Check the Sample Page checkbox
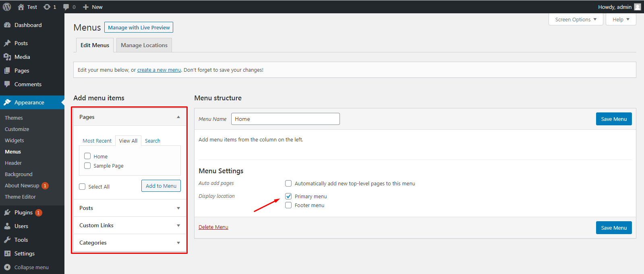The image size is (644, 274). point(87,166)
